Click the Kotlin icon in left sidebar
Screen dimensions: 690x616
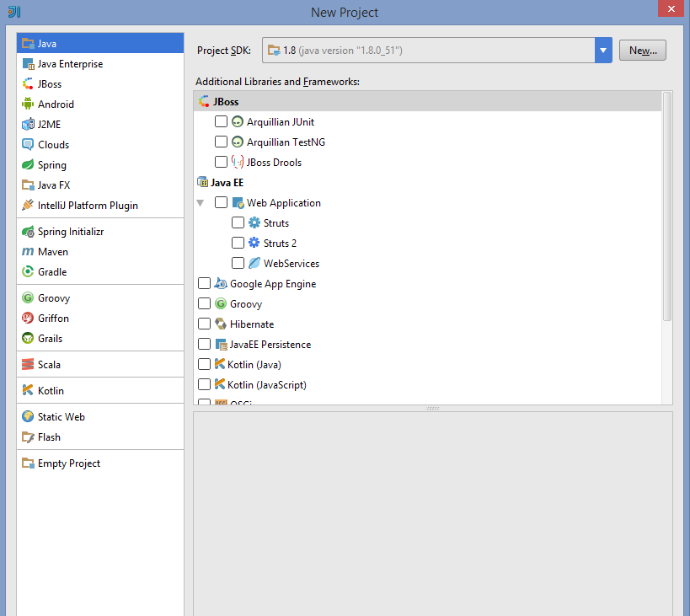(x=28, y=390)
